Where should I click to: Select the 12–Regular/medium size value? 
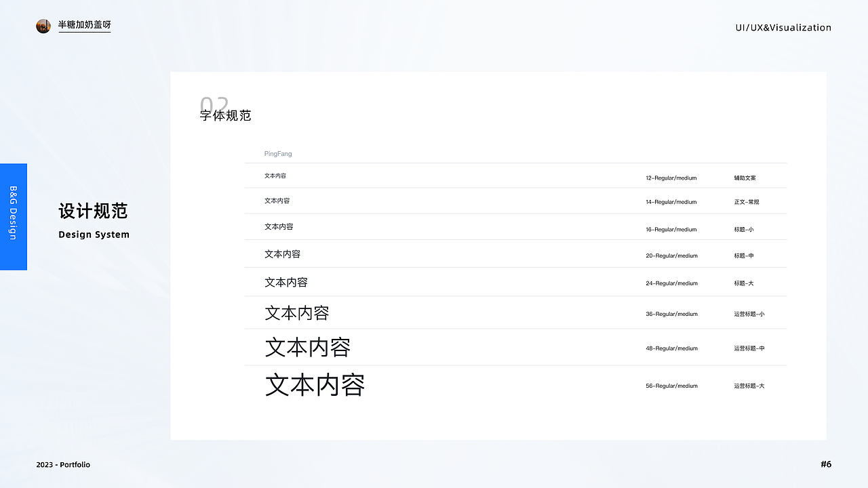click(671, 178)
